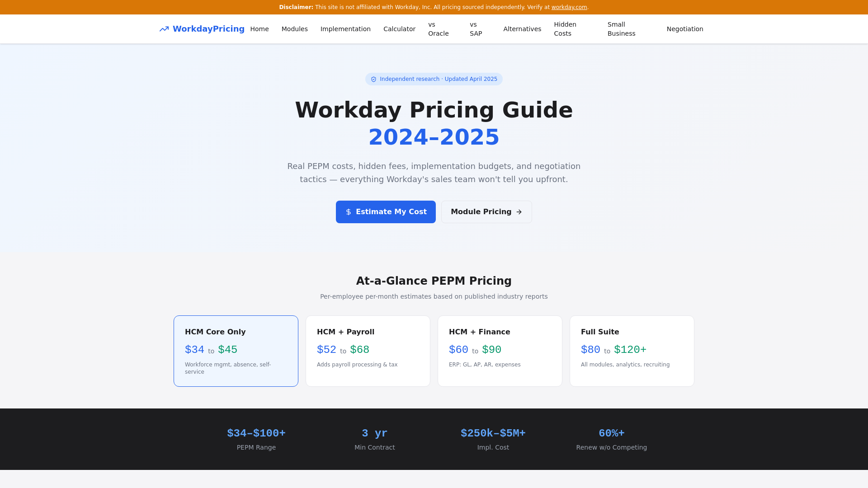Click the '60%+' Renew w/o Competing stat
This screenshot has height=488, width=868.
(612, 433)
